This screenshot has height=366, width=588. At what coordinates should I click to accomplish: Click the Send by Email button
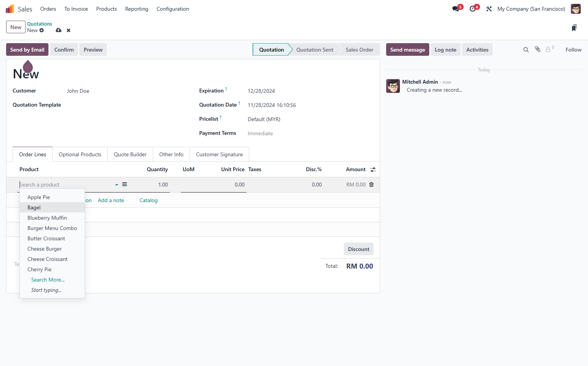pyautogui.click(x=27, y=50)
